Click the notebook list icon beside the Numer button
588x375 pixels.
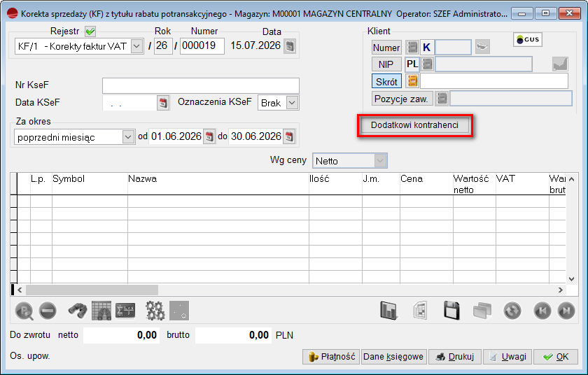click(x=412, y=47)
